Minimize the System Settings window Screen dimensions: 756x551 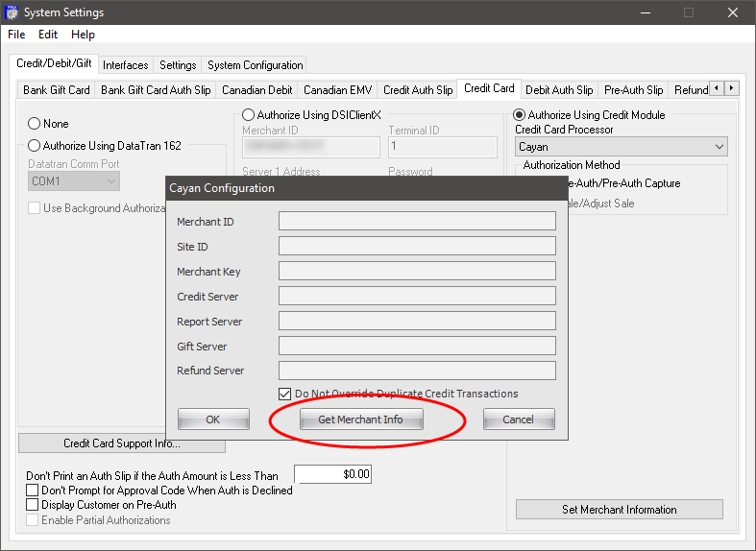[646, 12]
